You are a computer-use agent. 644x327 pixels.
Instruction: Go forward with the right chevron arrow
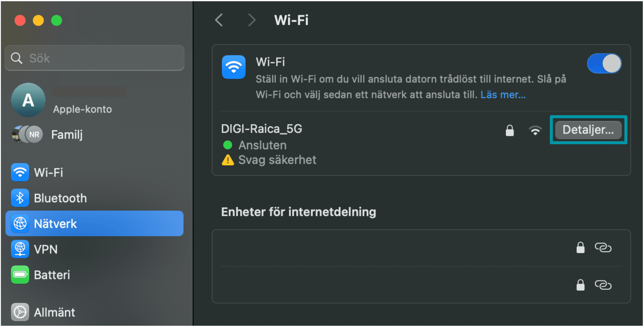[252, 20]
